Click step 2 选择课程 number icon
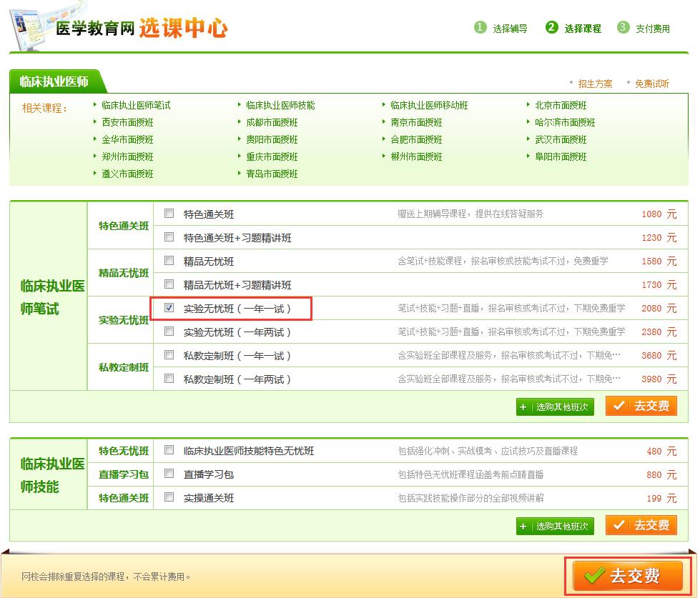Screen dimensions: 700x598 (x=551, y=28)
